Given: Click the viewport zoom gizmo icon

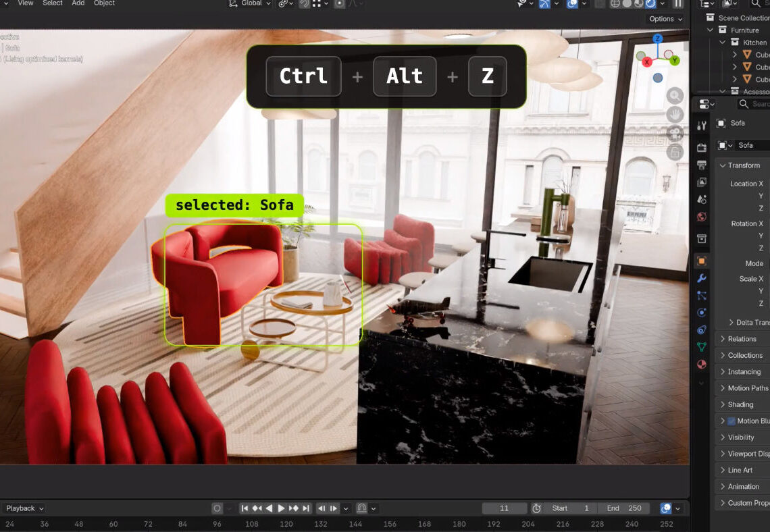Looking at the screenshot, I should pos(675,95).
